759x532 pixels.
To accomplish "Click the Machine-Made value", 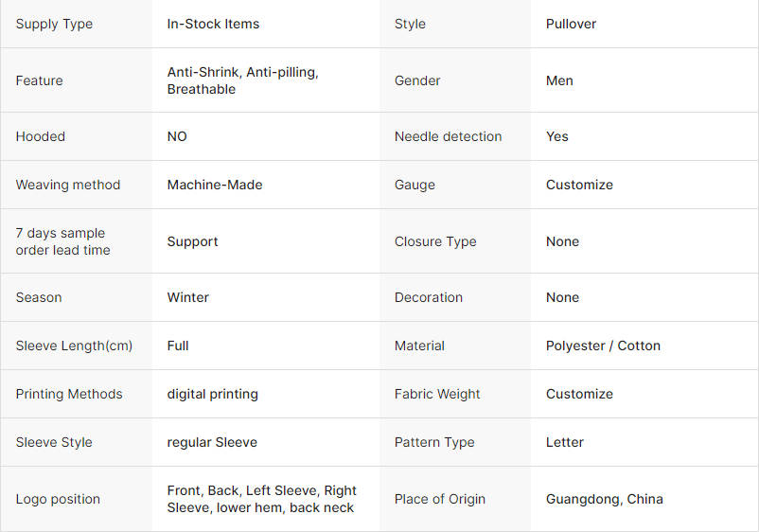I will pyautogui.click(x=215, y=185).
